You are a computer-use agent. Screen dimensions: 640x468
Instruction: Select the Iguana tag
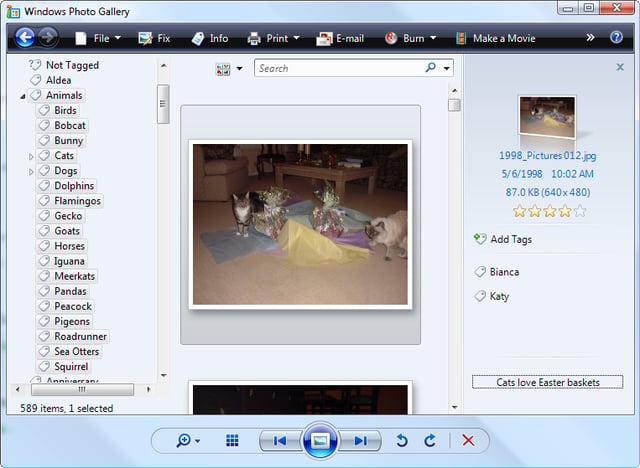tap(62, 261)
